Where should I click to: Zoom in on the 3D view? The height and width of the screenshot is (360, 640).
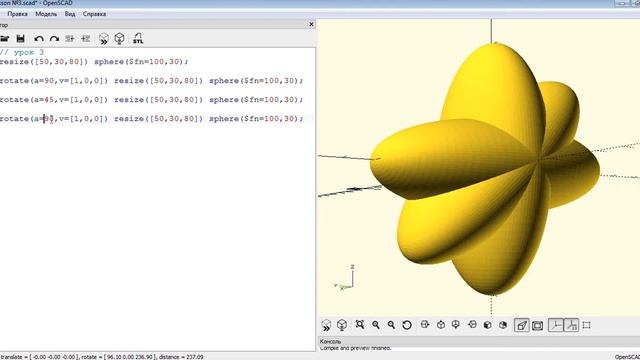pyautogui.click(x=376, y=325)
